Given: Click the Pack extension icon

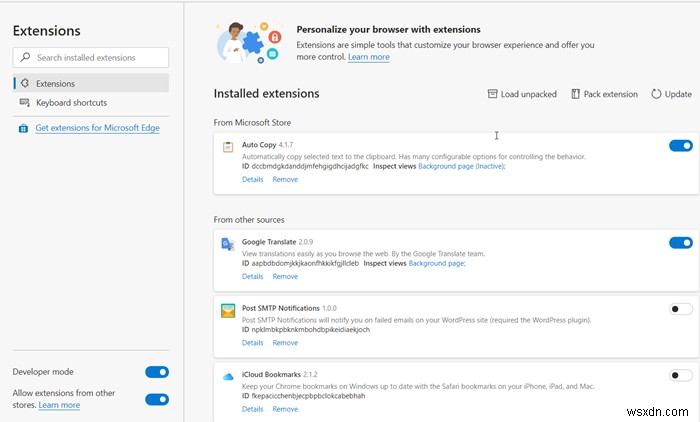Looking at the screenshot, I should pos(576,94).
